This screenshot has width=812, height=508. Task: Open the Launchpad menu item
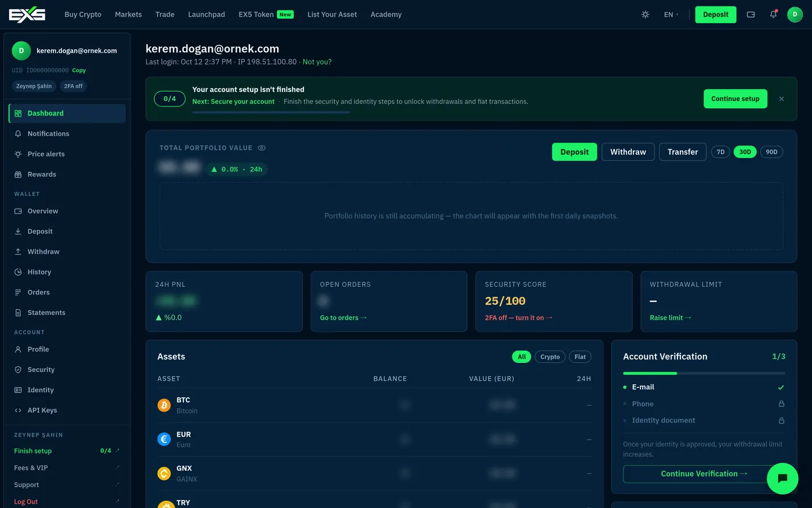pyautogui.click(x=206, y=15)
